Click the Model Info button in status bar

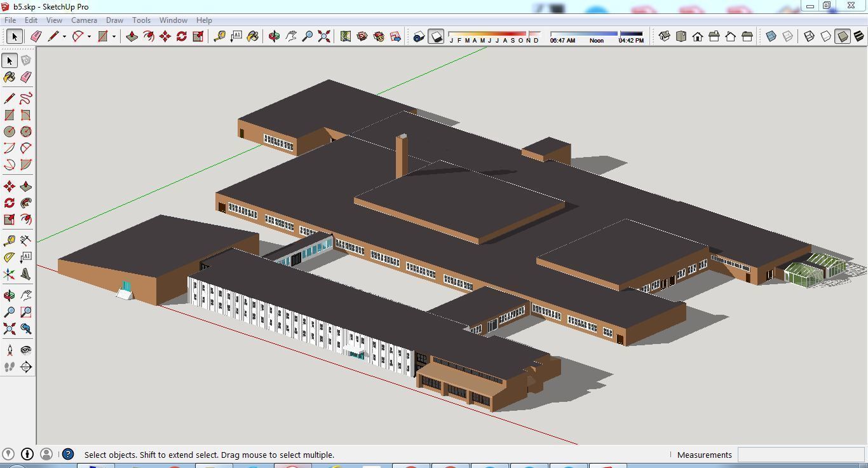[27, 454]
